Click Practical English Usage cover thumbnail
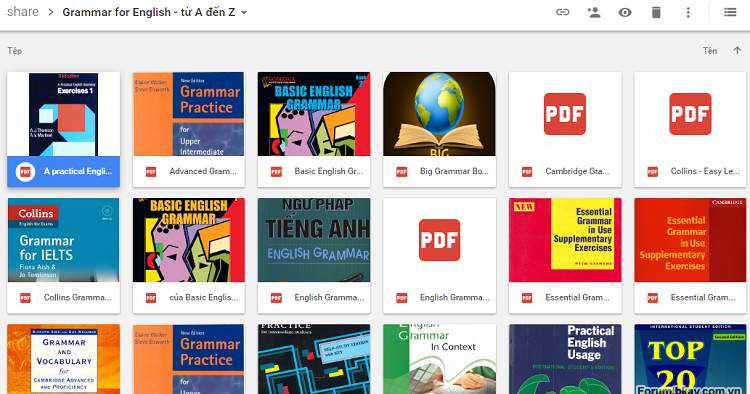The width and height of the screenshot is (750, 394). point(565,359)
